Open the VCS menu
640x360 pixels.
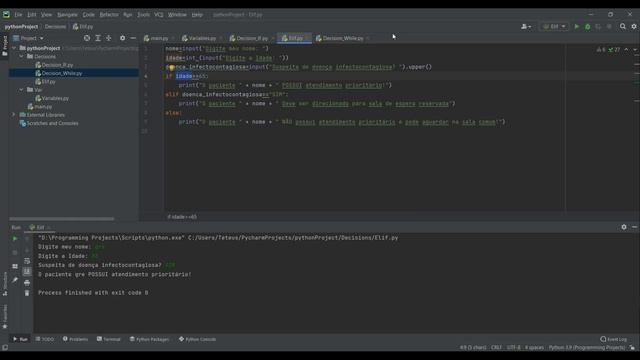[159, 15]
